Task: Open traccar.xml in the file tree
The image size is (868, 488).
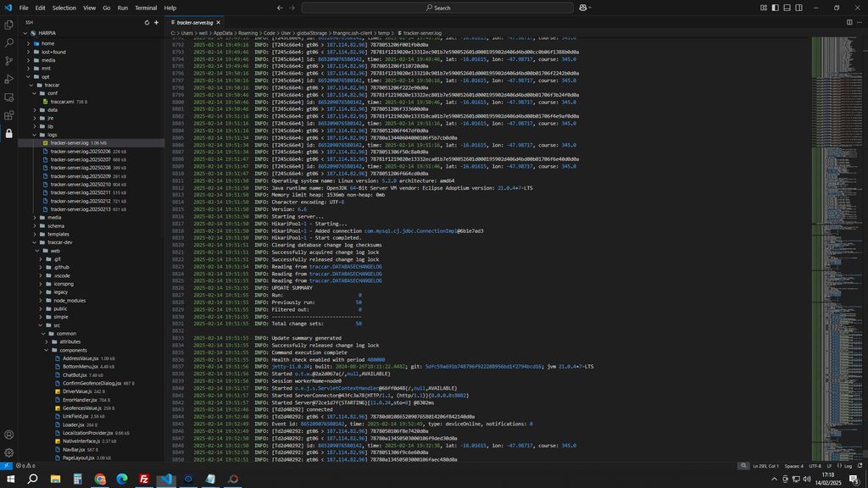Action: click(x=62, y=102)
